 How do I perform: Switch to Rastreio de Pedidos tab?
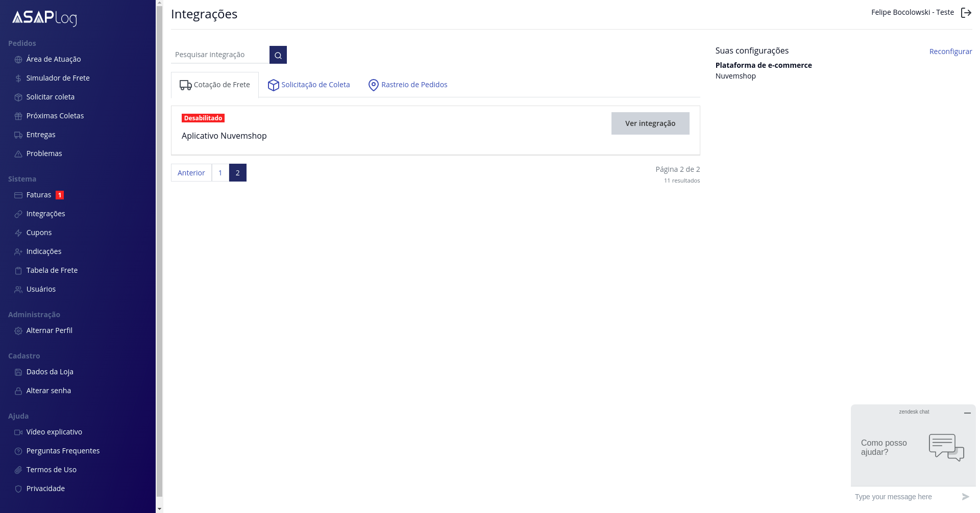point(408,85)
